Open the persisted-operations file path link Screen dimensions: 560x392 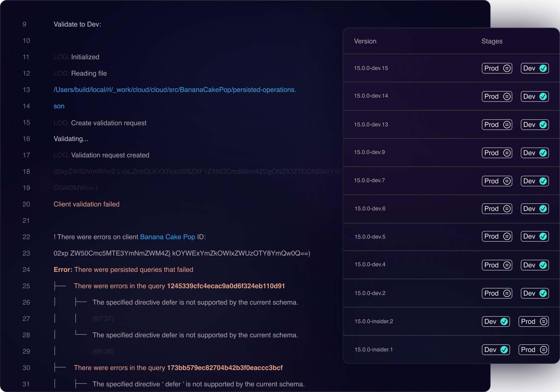[x=174, y=90]
